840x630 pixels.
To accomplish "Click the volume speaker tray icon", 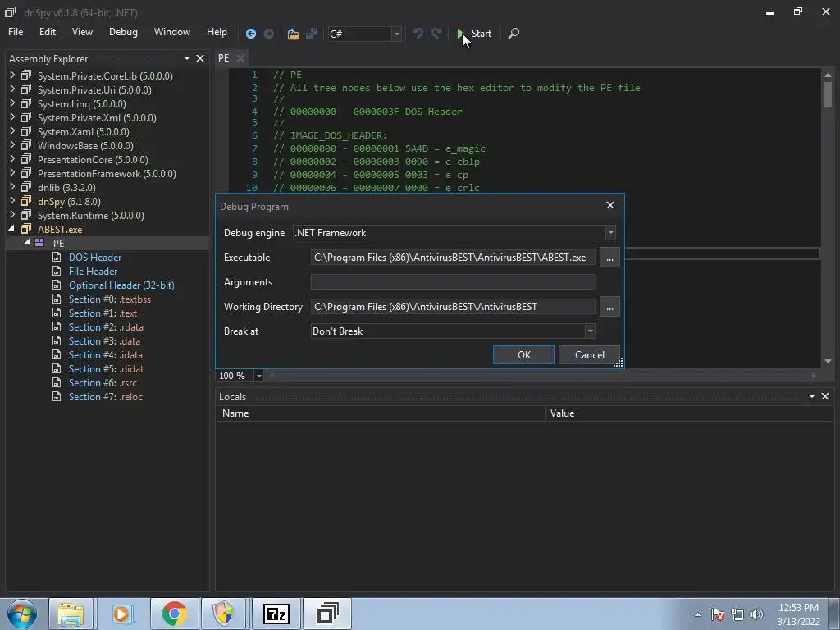I will click(x=756, y=614).
